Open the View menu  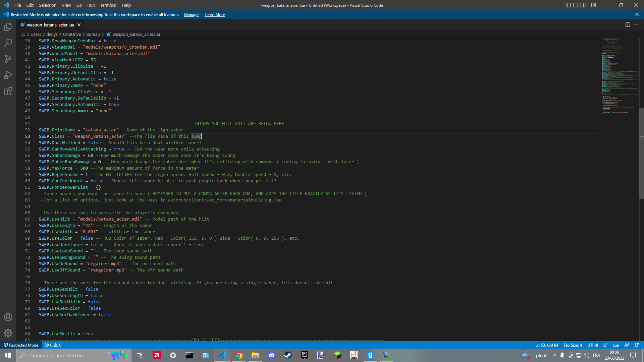coord(66,5)
